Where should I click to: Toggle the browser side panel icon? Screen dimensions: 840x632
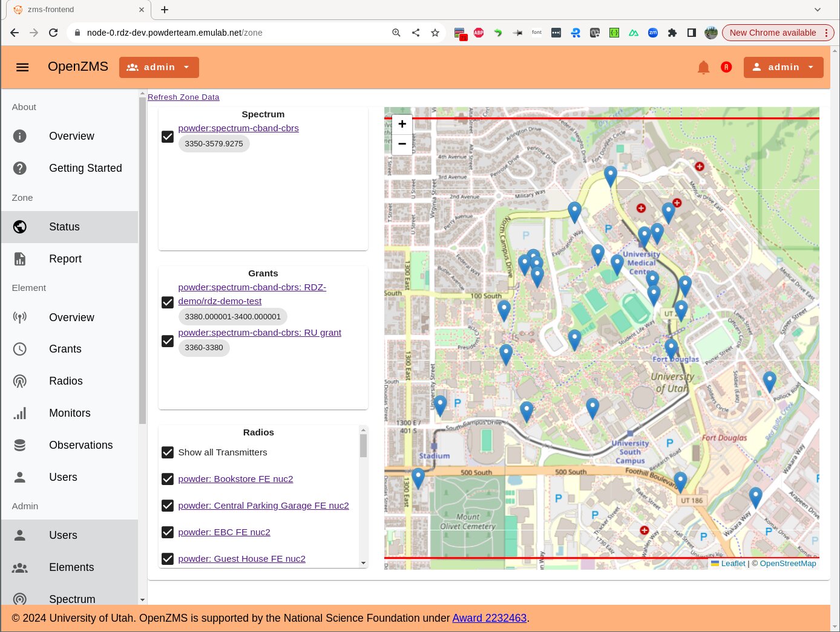click(692, 33)
